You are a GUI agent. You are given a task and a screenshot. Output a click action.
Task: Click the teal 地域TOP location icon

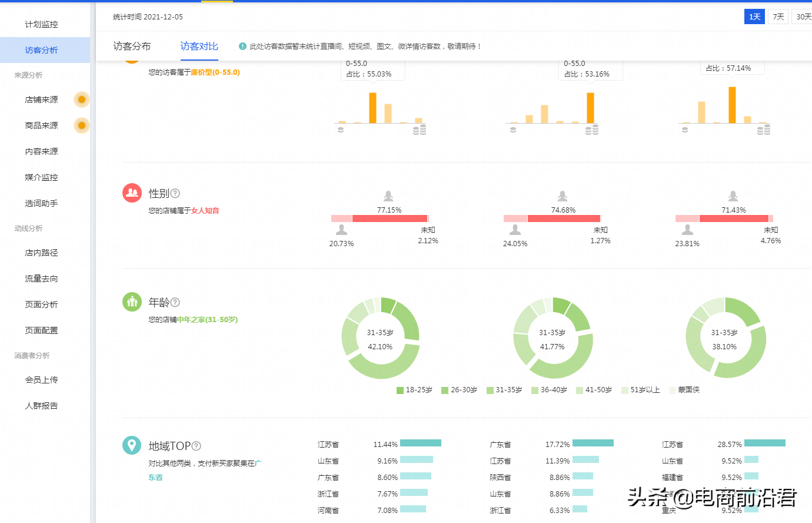coord(132,445)
